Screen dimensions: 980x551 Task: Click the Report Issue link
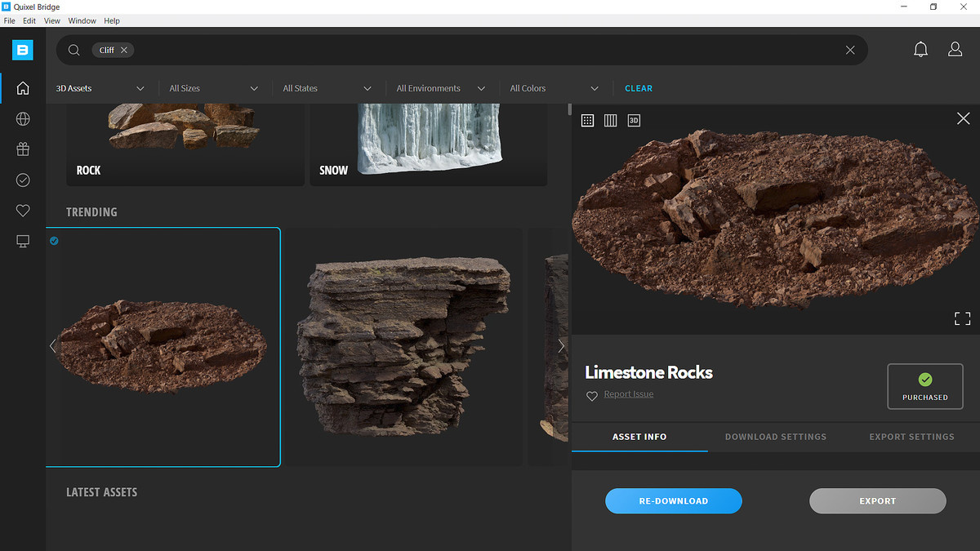click(629, 394)
